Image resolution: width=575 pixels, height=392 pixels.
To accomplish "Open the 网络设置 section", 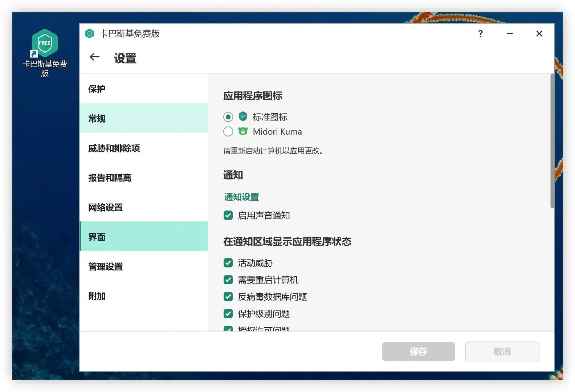I will pyautogui.click(x=106, y=207).
